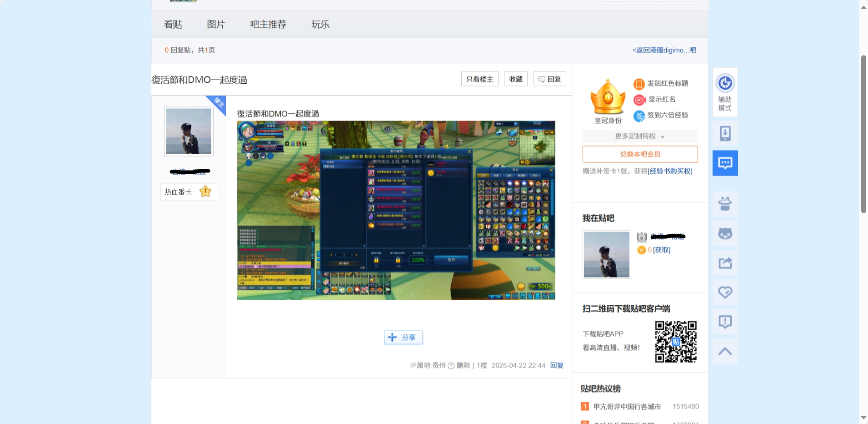
Task: Click the star level badge beside 热血番长
Action: (x=205, y=192)
